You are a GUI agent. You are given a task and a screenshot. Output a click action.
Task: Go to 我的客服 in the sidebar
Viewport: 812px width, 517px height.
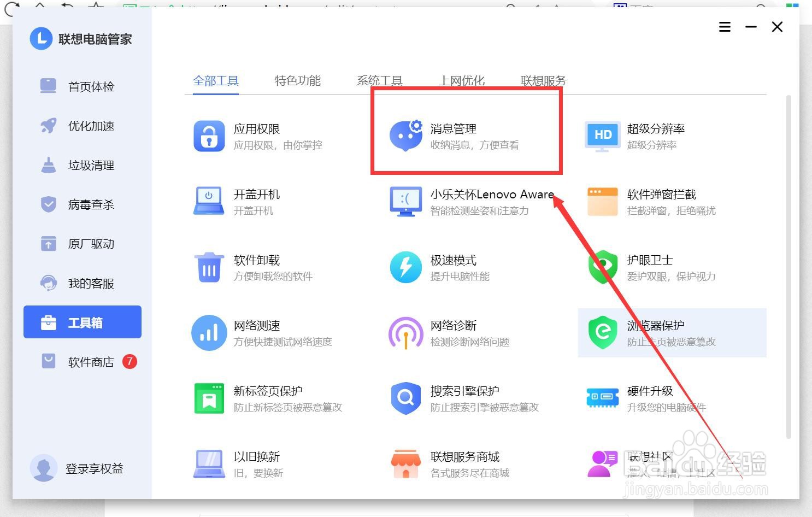click(82, 283)
